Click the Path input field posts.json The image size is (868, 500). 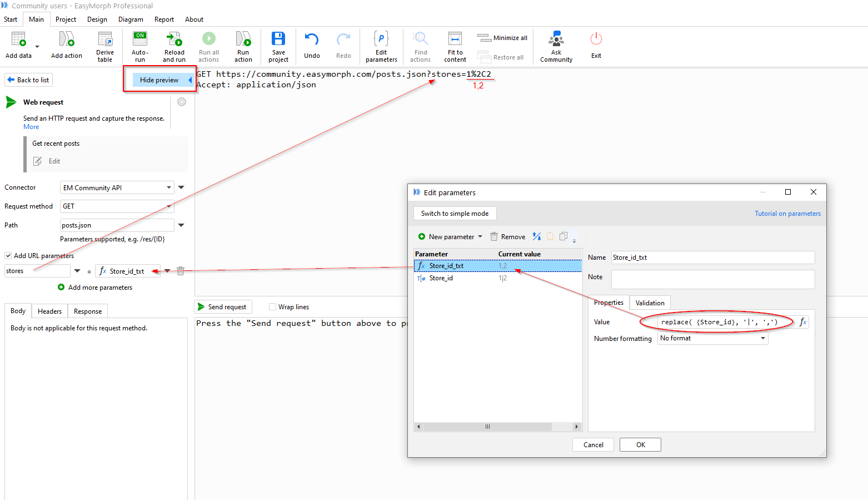tap(117, 225)
